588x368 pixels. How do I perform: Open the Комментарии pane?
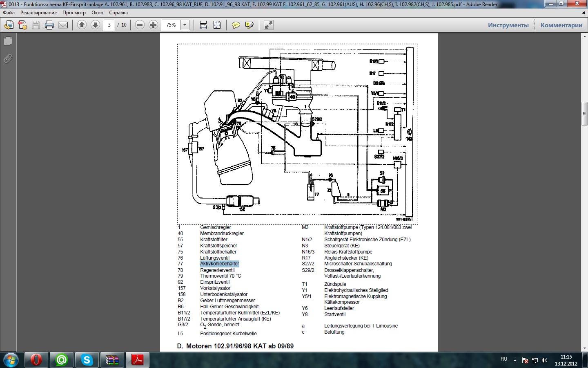point(561,25)
